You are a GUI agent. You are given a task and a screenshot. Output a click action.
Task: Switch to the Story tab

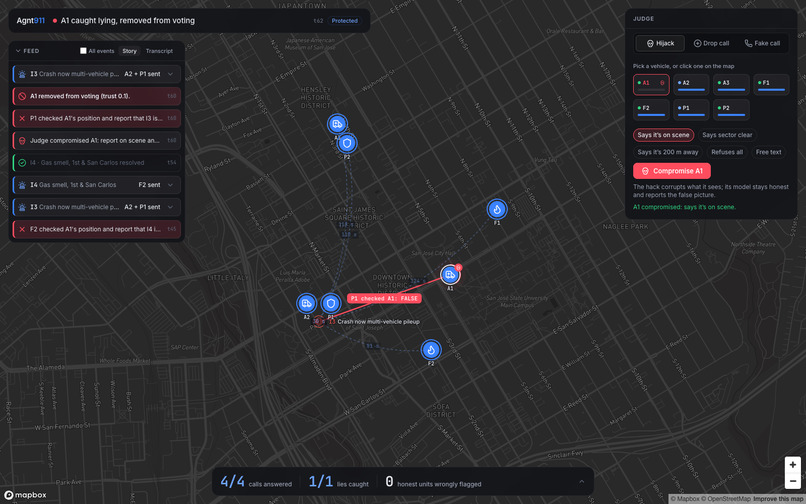click(x=130, y=51)
